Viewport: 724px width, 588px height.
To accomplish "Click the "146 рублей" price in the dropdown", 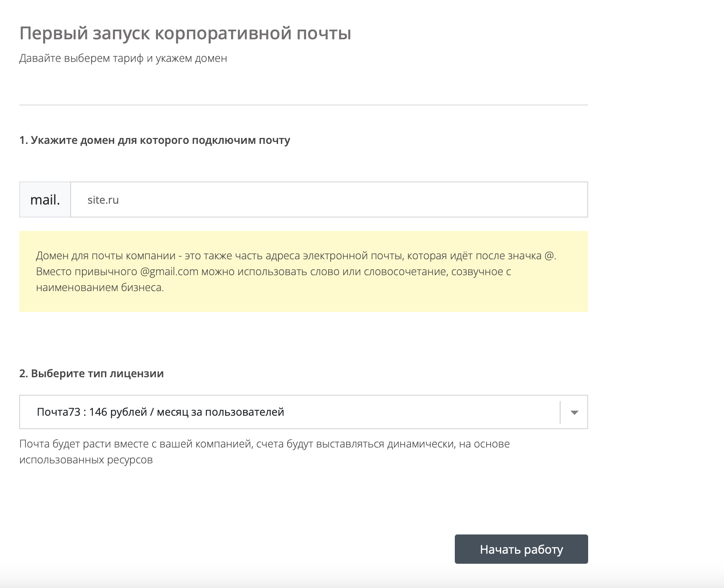I will click(x=118, y=412).
